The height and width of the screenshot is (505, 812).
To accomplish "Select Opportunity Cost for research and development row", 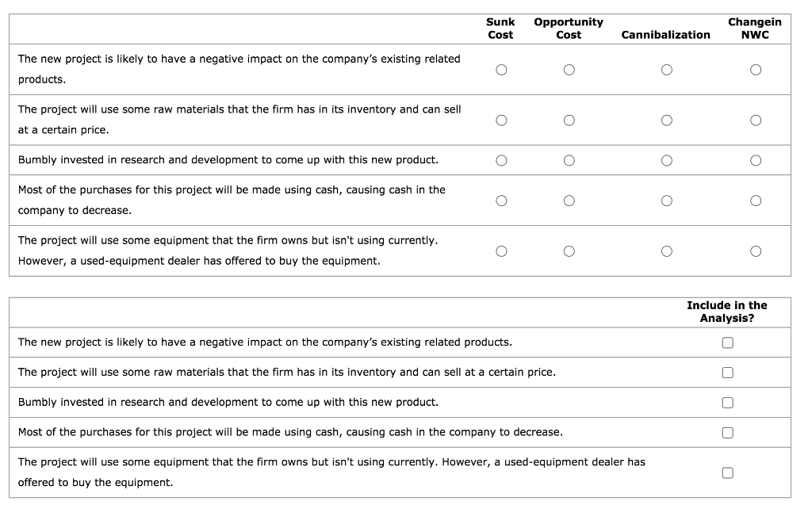I will pyautogui.click(x=569, y=161).
